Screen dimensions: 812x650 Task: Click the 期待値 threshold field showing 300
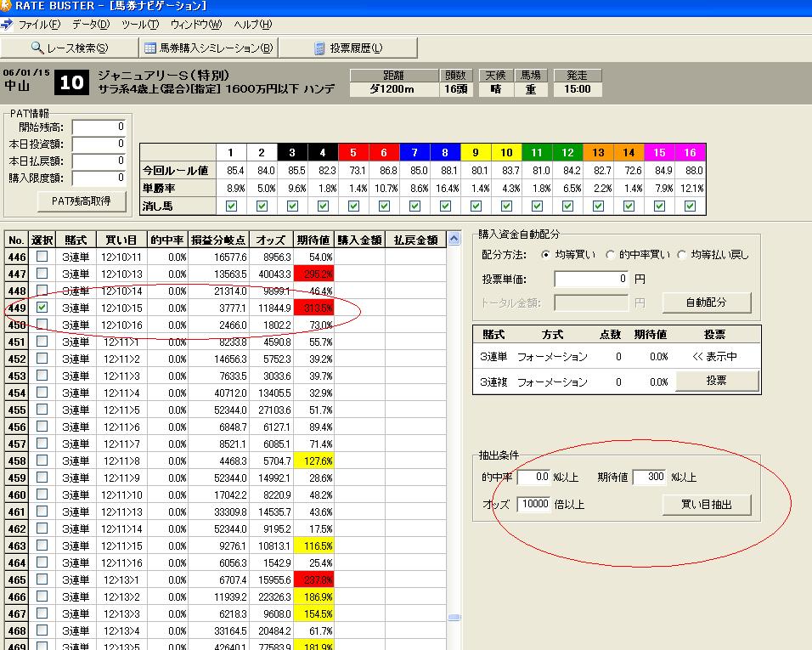tap(650, 477)
